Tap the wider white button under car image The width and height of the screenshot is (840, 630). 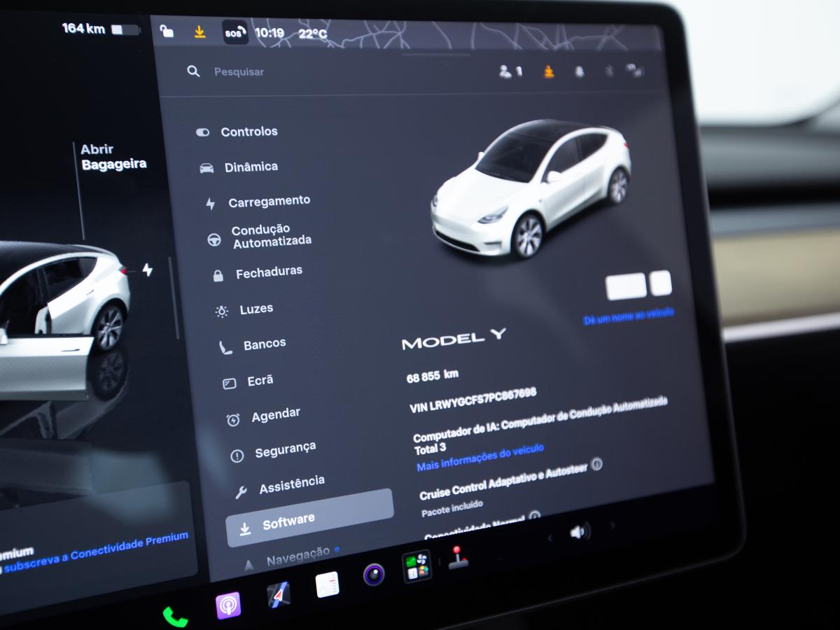[626, 286]
